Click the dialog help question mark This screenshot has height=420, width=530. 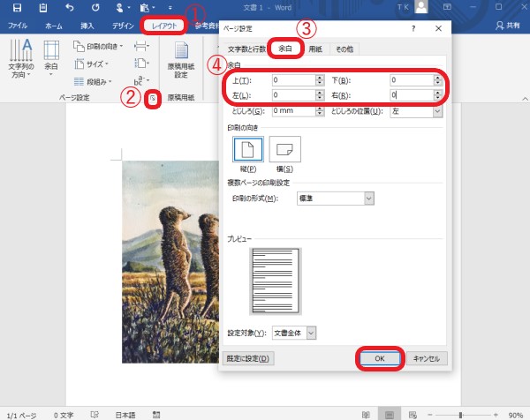[x=413, y=29]
